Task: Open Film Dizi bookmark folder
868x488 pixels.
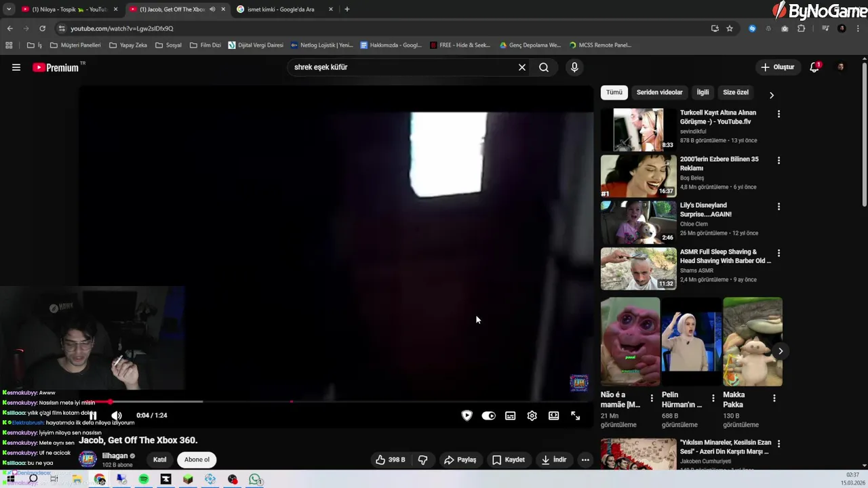Action: coord(205,45)
